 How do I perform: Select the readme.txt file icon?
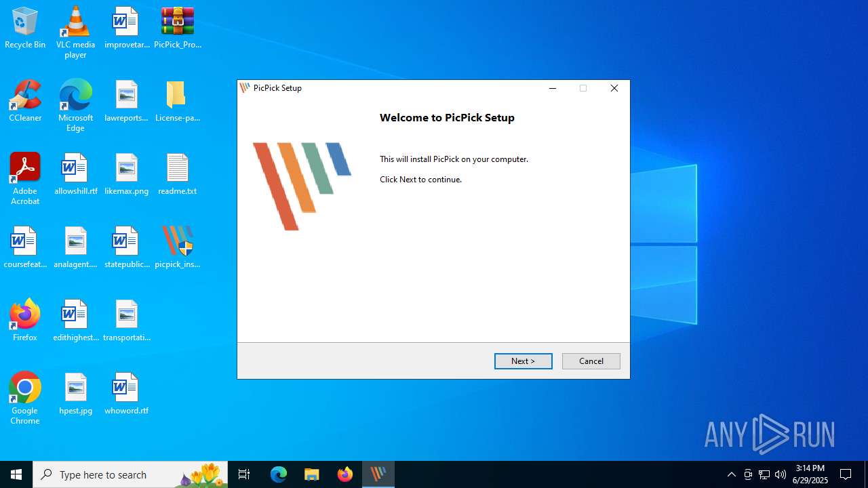(x=178, y=175)
